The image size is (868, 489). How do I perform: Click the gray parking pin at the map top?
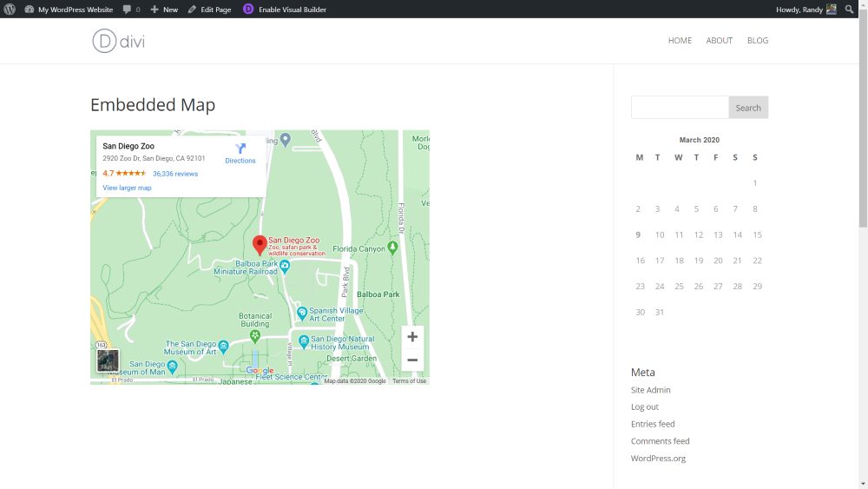coord(285,140)
